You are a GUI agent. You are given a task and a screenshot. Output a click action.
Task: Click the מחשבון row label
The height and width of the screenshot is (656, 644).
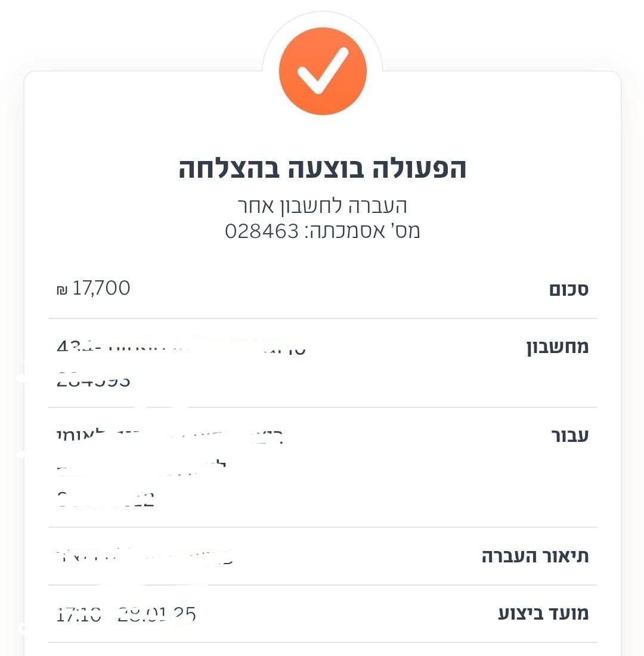point(558,347)
